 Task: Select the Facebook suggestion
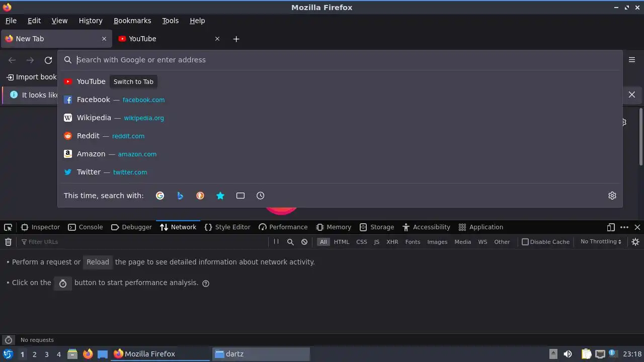click(340, 100)
